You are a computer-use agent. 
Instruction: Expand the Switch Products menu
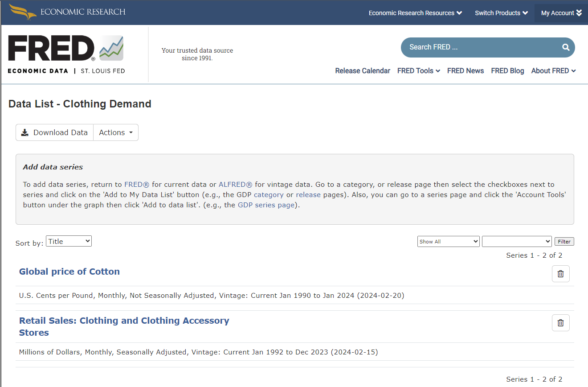tap(501, 13)
